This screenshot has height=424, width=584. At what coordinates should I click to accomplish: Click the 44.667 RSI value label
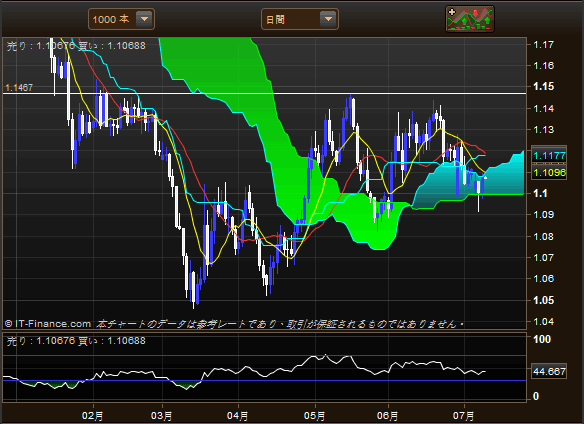point(549,371)
